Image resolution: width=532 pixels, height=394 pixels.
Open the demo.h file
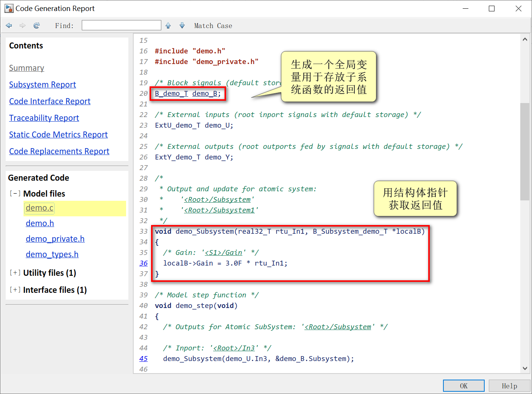40,224
